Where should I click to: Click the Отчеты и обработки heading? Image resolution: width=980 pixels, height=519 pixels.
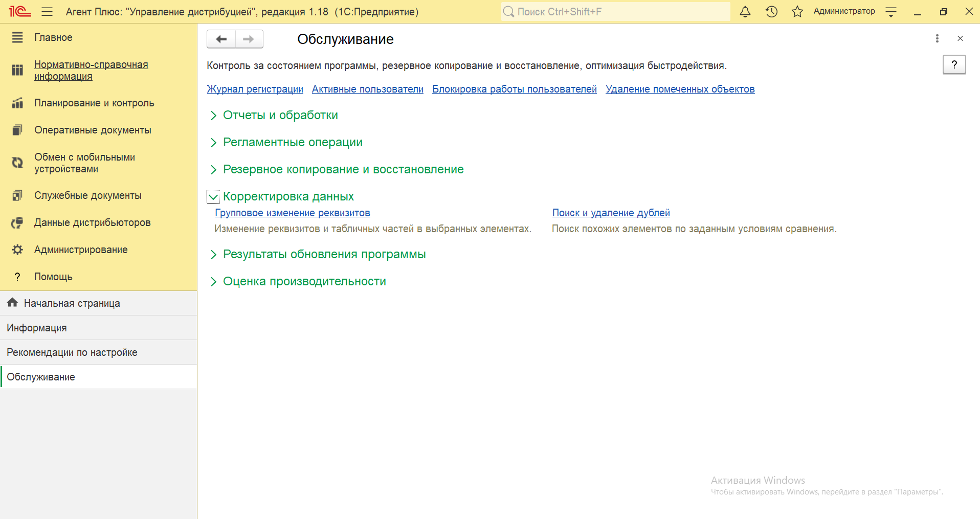280,115
